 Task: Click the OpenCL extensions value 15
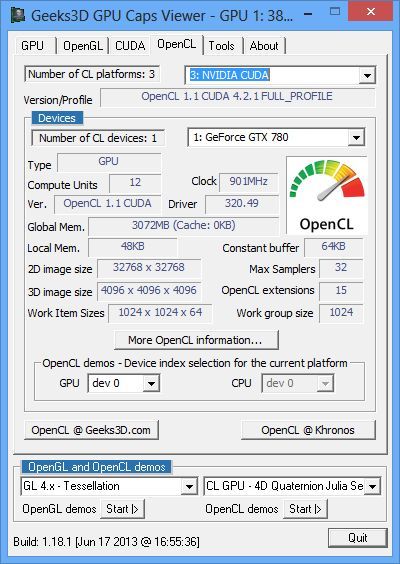point(341,291)
